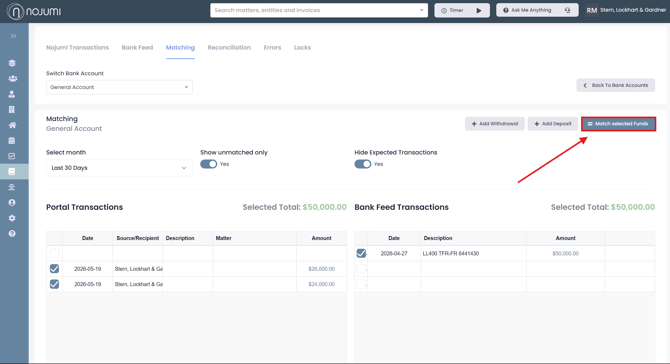Open the people group sidebar icon
The width and height of the screenshot is (670, 364).
pos(12,79)
